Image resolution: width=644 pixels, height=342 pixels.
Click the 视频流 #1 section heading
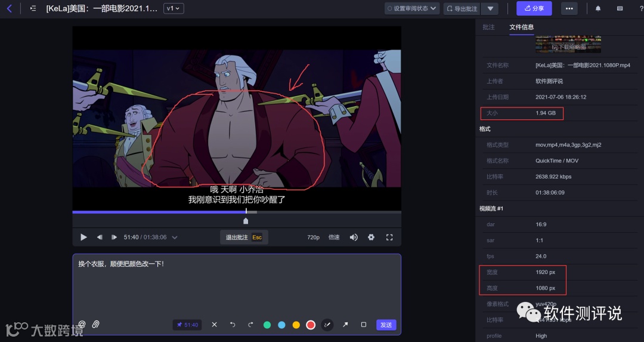click(x=491, y=208)
